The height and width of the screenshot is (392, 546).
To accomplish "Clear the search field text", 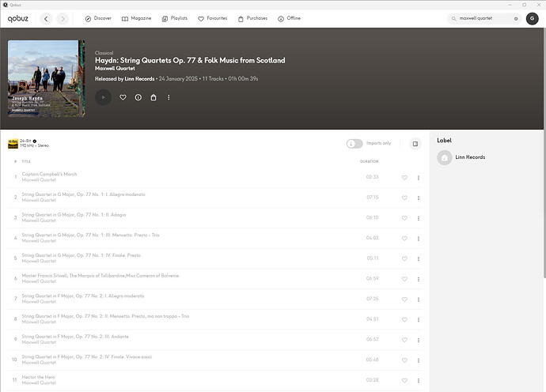I will [x=516, y=19].
